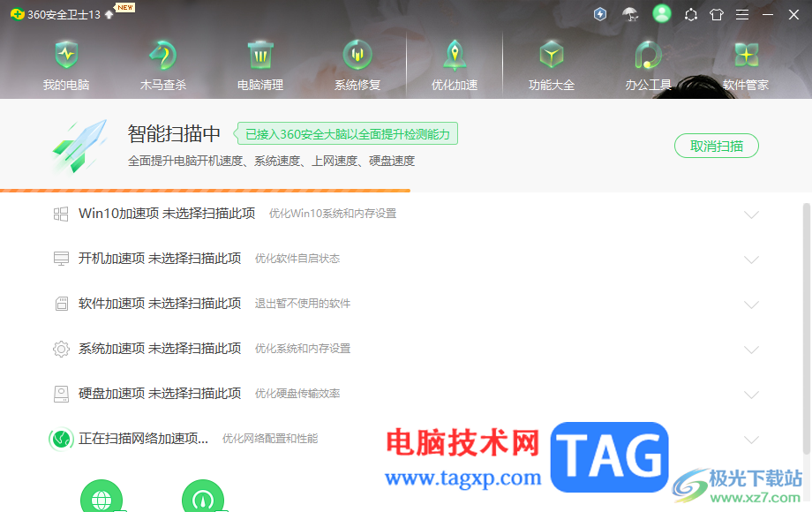This screenshot has width=812, height=512.
Task: Expand the Win10加速项 scan row
Action: [751, 215]
